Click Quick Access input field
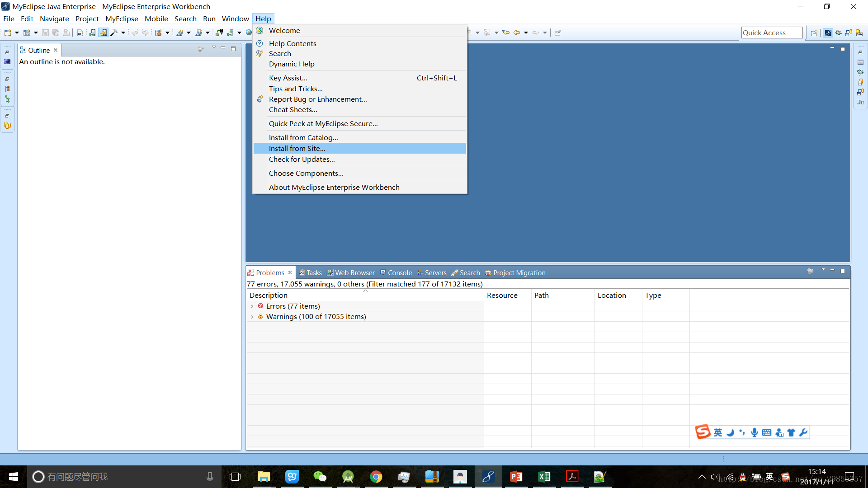 [x=772, y=32]
